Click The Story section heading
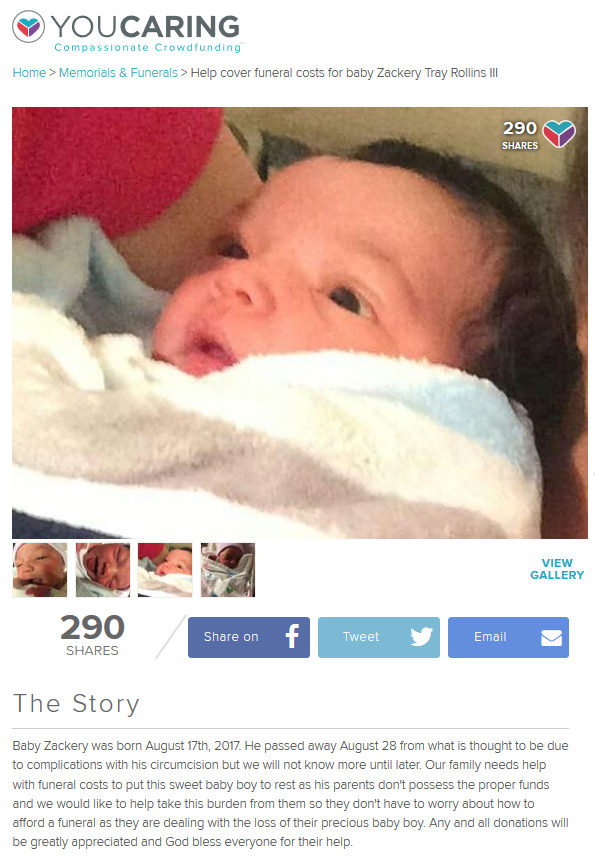Image resolution: width=595 pixels, height=861 pixels. (76, 703)
